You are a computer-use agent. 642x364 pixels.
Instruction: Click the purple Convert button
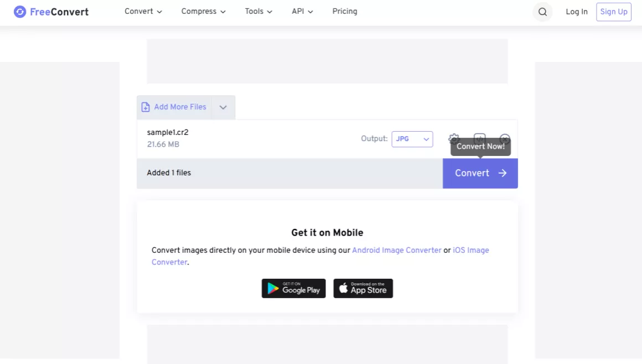480,173
